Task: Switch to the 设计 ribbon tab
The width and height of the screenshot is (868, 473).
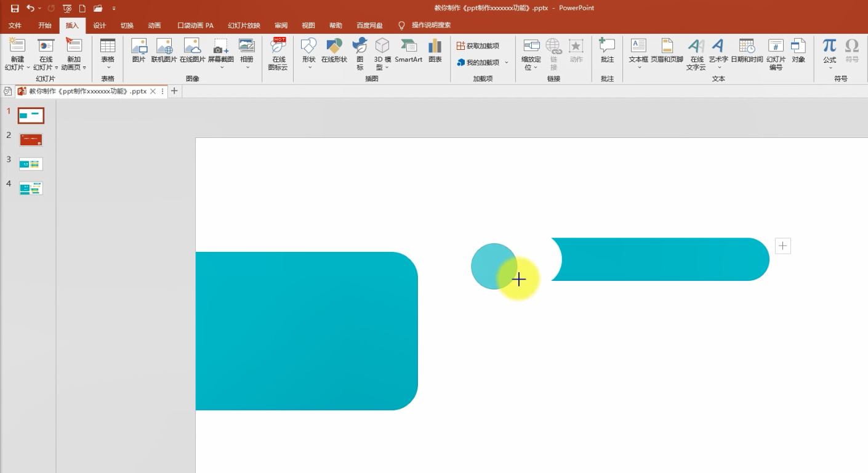Action: [100, 25]
